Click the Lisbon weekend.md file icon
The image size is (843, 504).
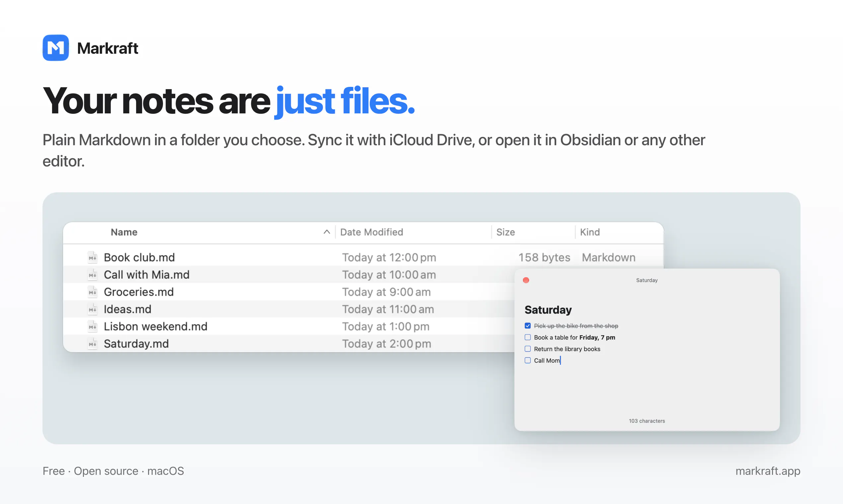(x=93, y=327)
